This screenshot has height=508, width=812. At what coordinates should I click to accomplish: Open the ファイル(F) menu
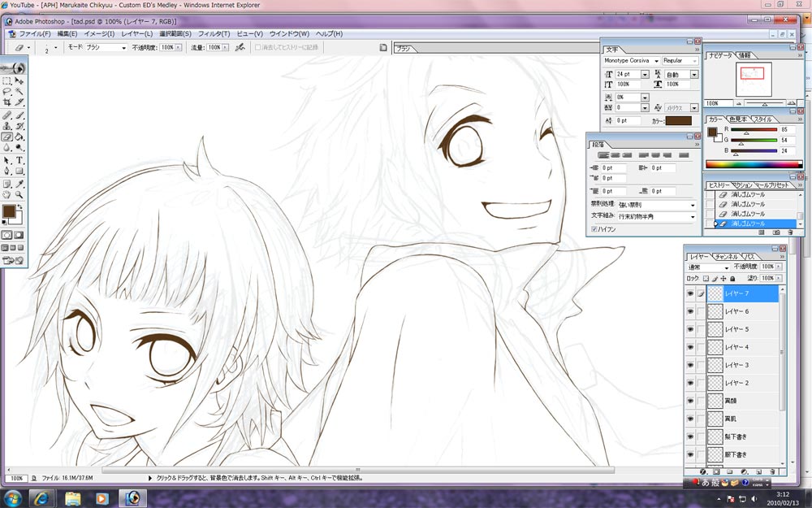click(35, 33)
